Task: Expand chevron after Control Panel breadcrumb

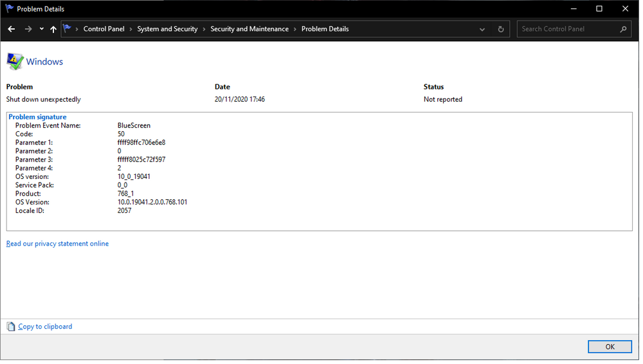Action: pos(132,29)
